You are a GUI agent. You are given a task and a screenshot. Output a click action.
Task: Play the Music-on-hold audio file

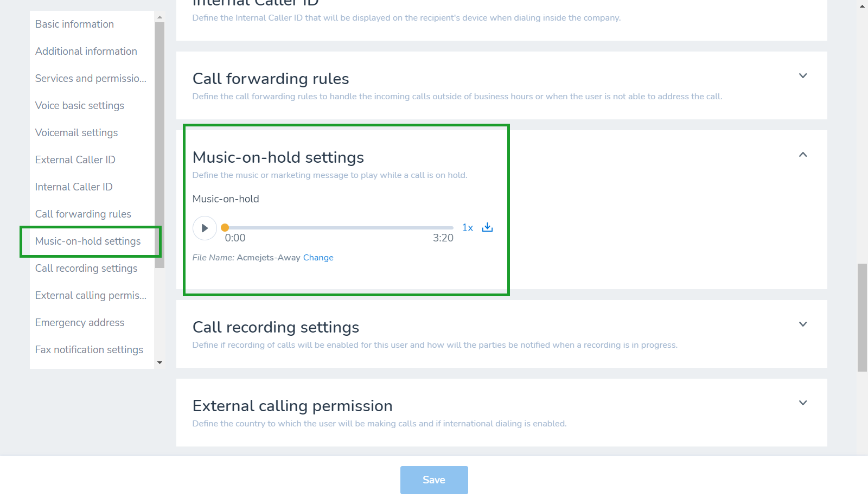[205, 228]
